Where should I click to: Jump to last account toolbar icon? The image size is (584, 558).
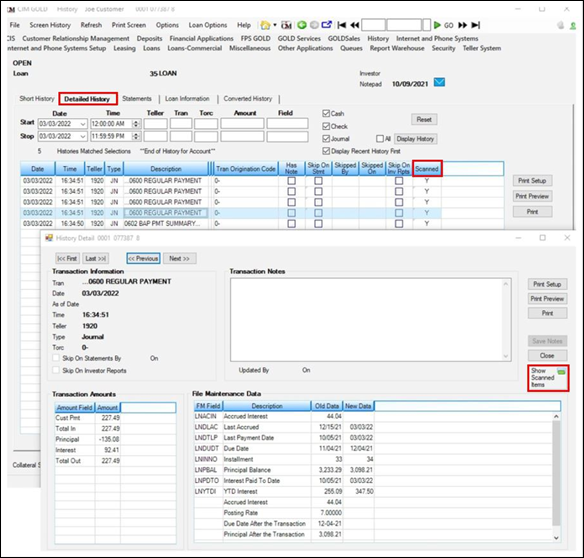click(x=476, y=25)
